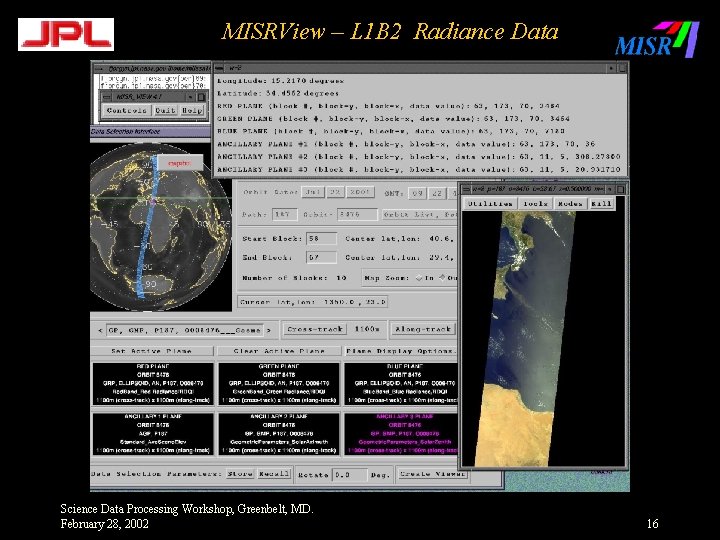Open Plane Display Options
Image resolution: width=720 pixels, height=540 pixels.
click(401, 351)
